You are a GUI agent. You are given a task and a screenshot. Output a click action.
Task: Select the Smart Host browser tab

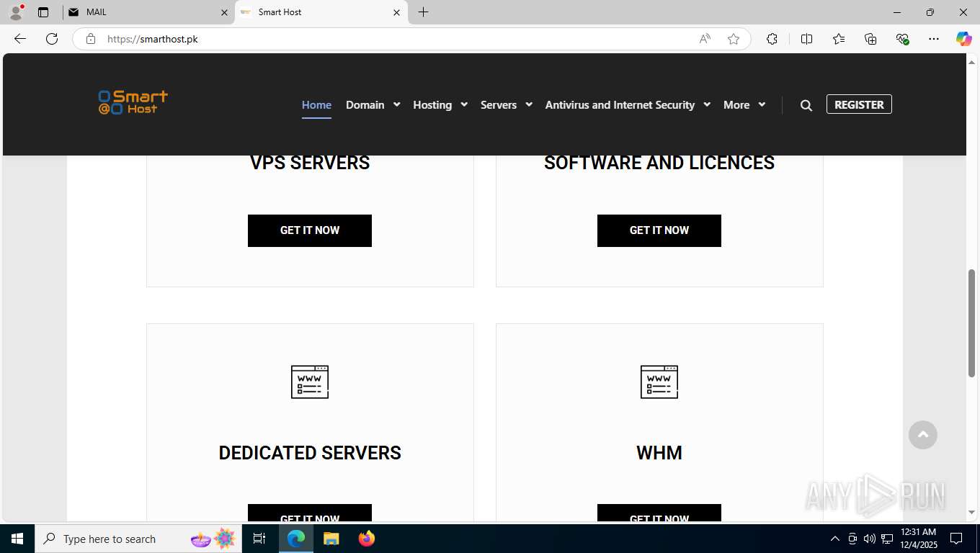coord(321,12)
